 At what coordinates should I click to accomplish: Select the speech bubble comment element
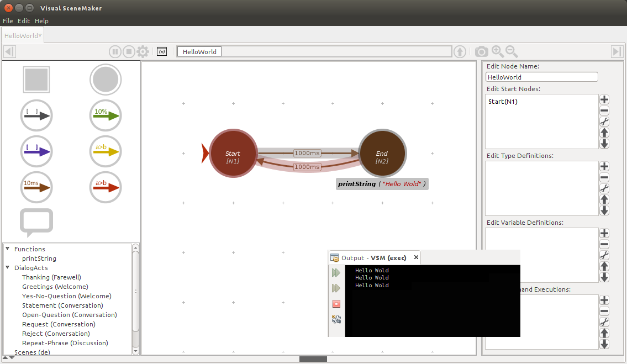pyautogui.click(x=36, y=223)
